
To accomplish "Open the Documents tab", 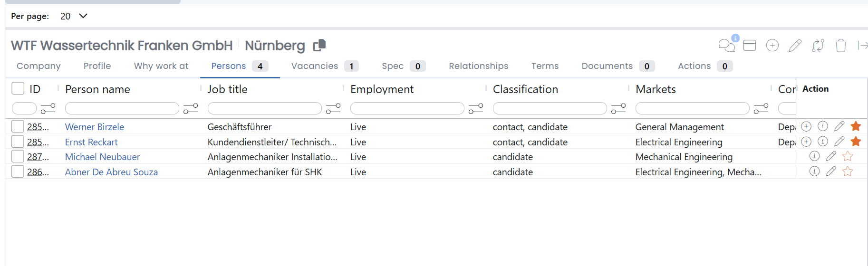I will 607,66.
